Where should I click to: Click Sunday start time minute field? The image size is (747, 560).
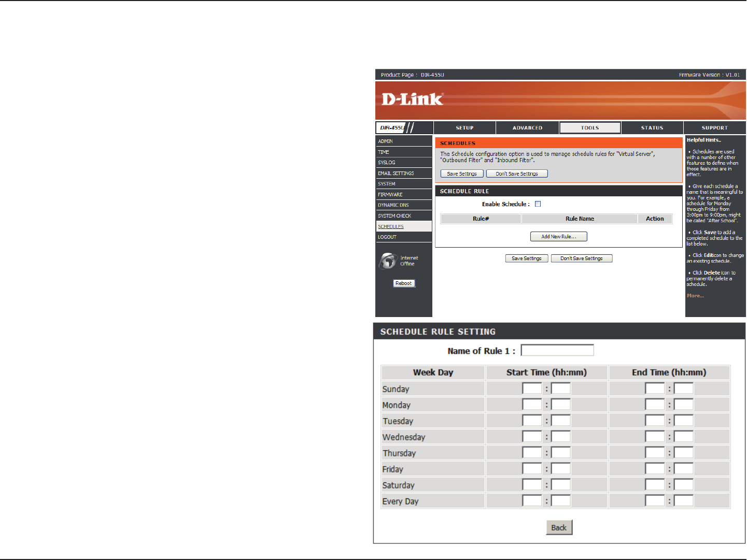[x=561, y=389]
